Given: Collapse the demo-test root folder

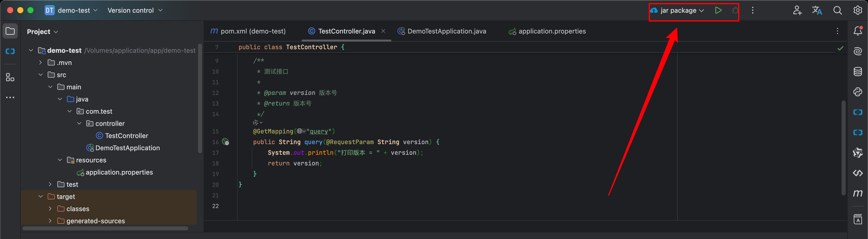Looking at the screenshot, I should [x=31, y=50].
